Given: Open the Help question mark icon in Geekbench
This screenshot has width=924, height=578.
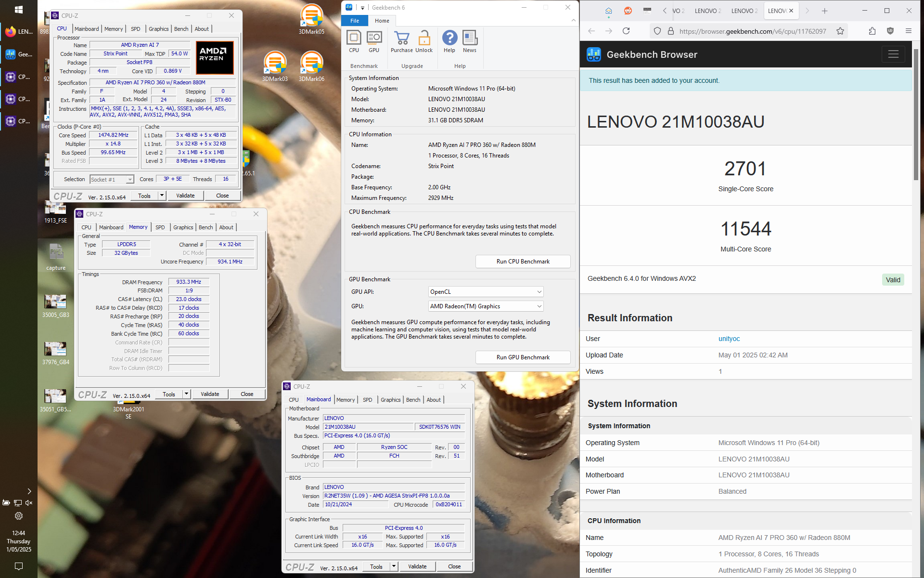Looking at the screenshot, I should (449, 41).
